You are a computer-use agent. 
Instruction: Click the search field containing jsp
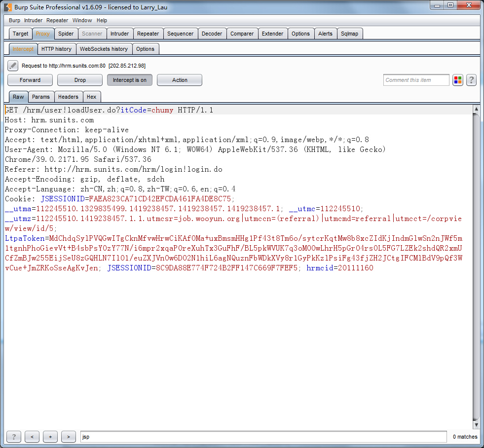(263, 437)
